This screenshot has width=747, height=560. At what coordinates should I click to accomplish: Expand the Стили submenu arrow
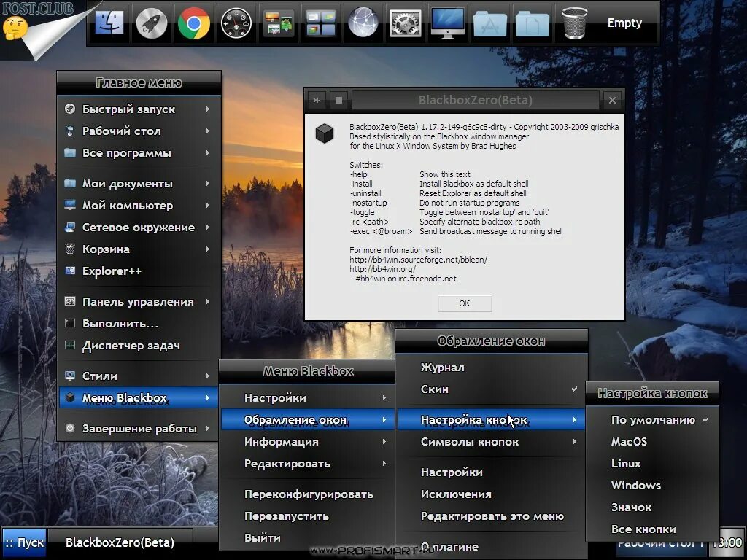click(x=208, y=376)
